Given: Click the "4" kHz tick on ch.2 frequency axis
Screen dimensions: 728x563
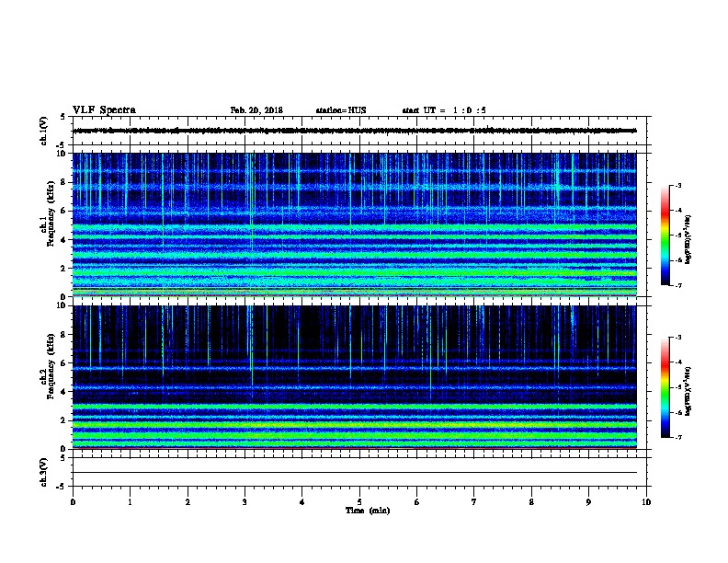Looking at the screenshot, I should click(x=63, y=392).
